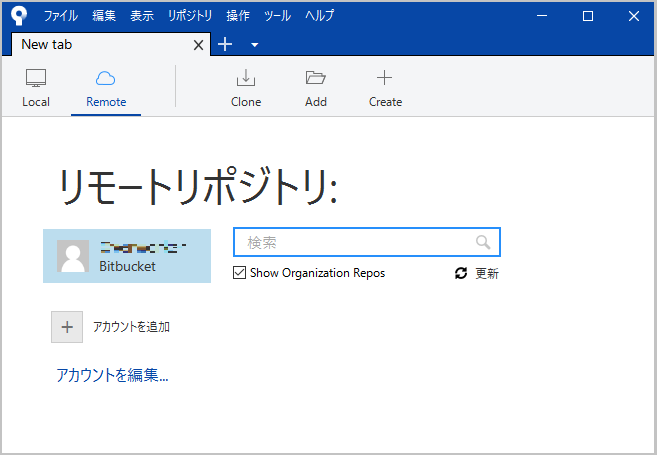This screenshot has height=455, width=657.
Task: Open the ツール menu
Action: [277, 16]
